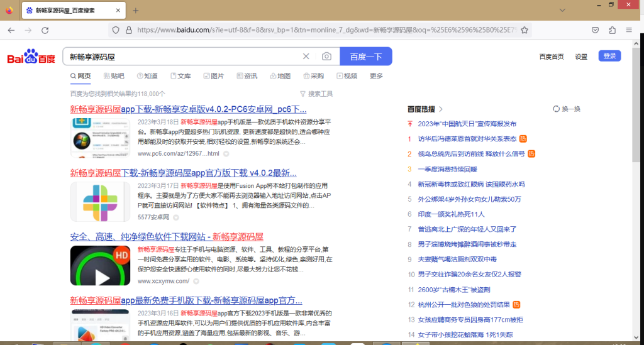Open hot topic 外公绑架4岁外孙女
Viewport: 644px width, 345px height.
469,199
